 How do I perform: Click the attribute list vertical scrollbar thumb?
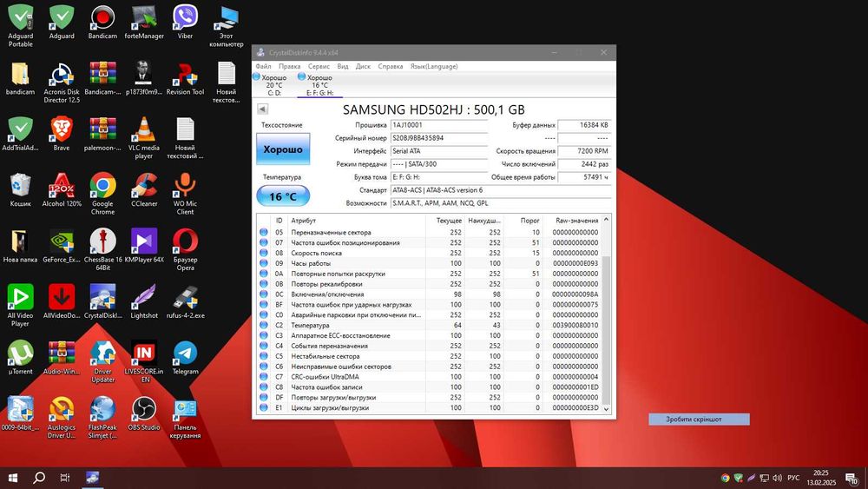click(x=606, y=331)
